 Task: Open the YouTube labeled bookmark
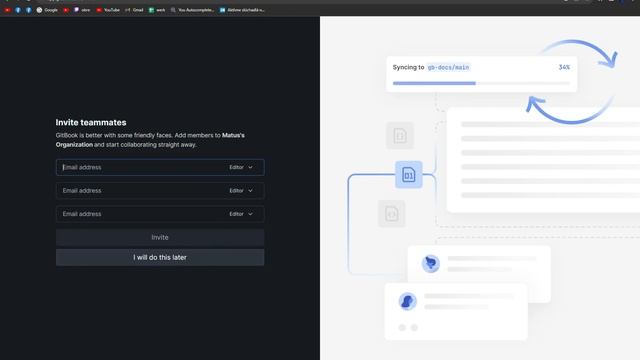pyautogui.click(x=108, y=10)
